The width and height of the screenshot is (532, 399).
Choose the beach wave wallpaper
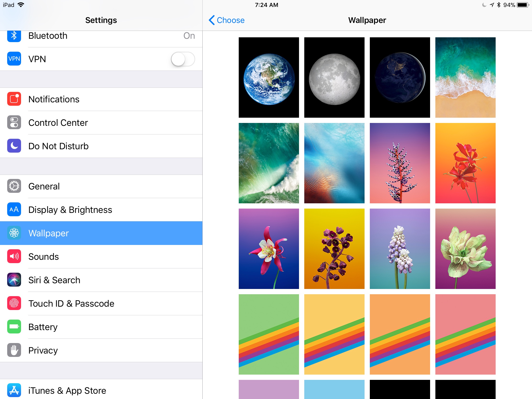(x=465, y=78)
